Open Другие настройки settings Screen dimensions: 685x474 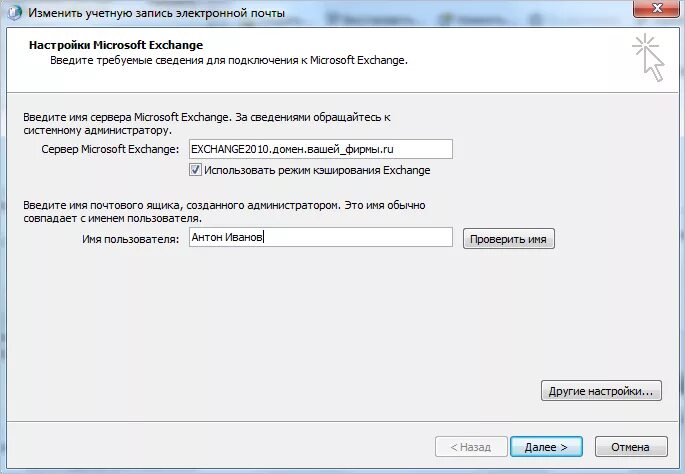click(x=601, y=391)
